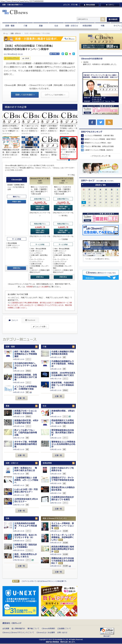Open 個人情報保護方針 footer link

point(18,628)
